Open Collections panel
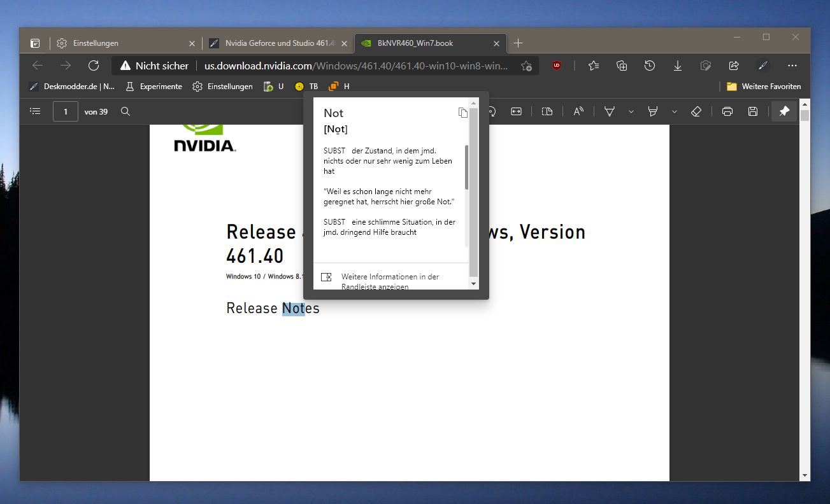The width and height of the screenshot is (830, 504). (622, 66)
